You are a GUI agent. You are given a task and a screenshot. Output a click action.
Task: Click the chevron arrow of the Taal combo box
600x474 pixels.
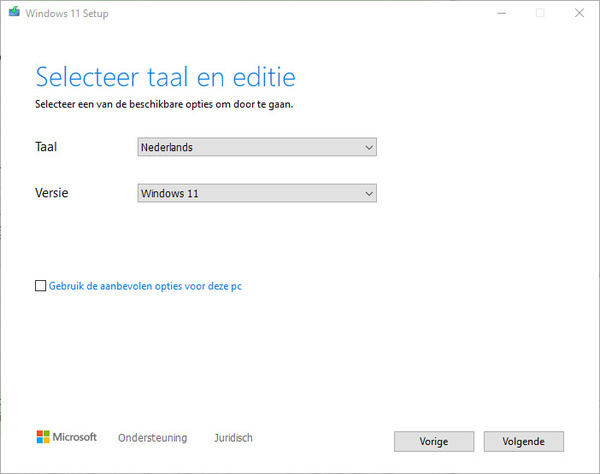[x=369, y=147]
